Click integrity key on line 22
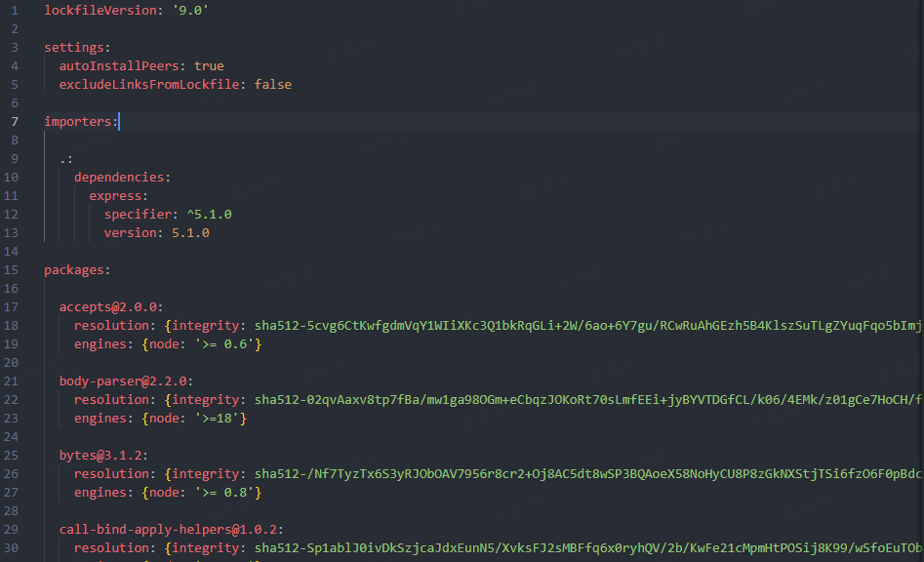Screen dimensions: 924x562 (205, 400)
